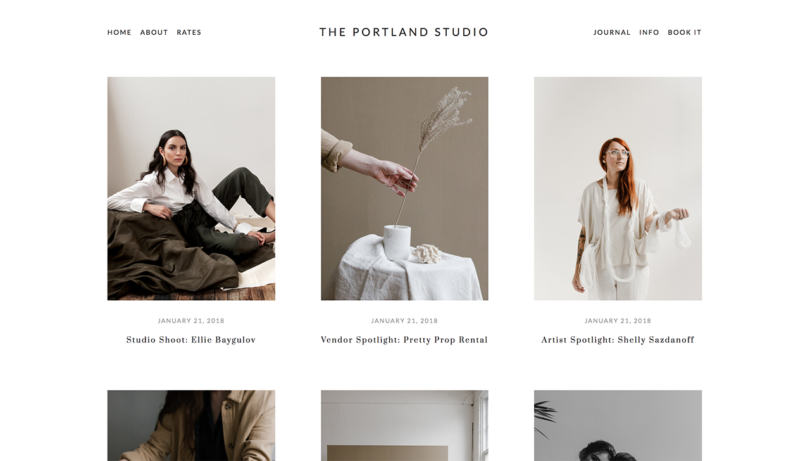
Task: Open the black-and-white portrait thumbnail
Action: coord(618,425)
